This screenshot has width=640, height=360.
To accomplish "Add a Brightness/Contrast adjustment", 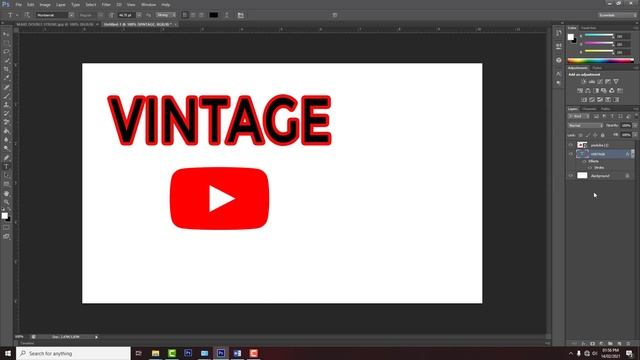I will pyautogui.click(x=584, y=82).
